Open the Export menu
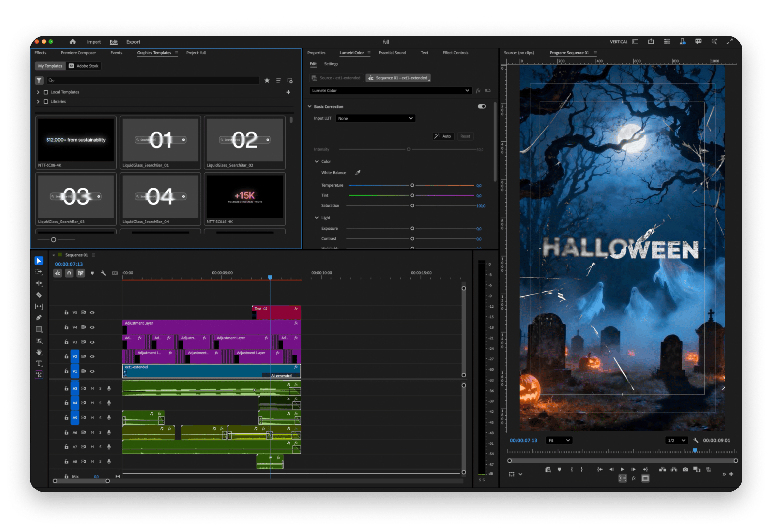Image resolution: width=772 pixels, height=532 pixels. (x=133, y=42)
